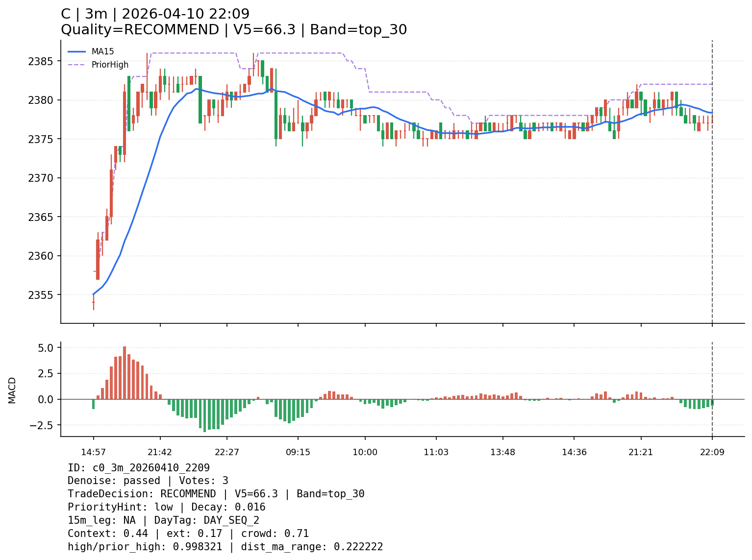Click the PriorHigh legend entry
752x560 pixels.
coord(110,65)
